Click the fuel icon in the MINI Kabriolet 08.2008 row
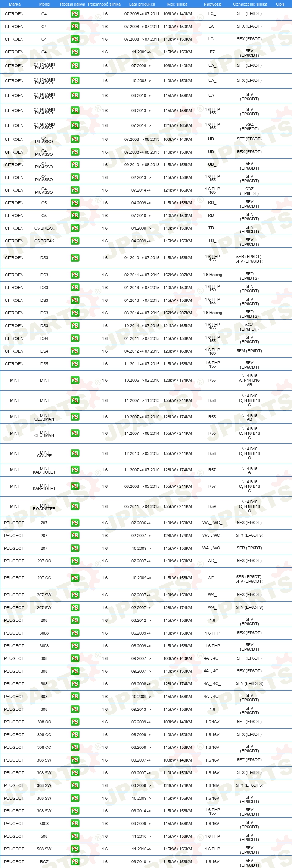This screenshot has height=868, width=292. click(75, 486)
